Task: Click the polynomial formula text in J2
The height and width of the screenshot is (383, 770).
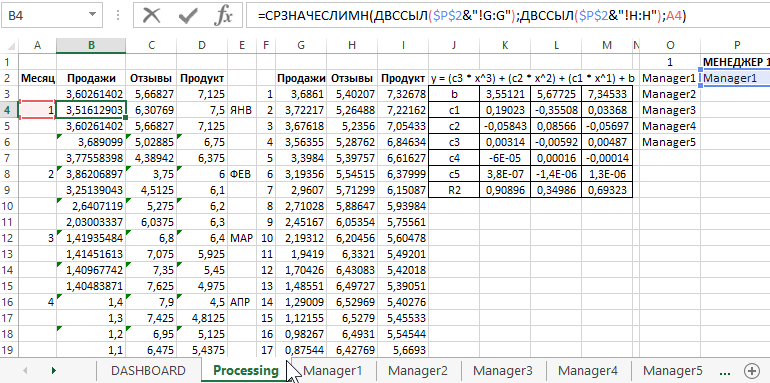Action: [532, 78]
